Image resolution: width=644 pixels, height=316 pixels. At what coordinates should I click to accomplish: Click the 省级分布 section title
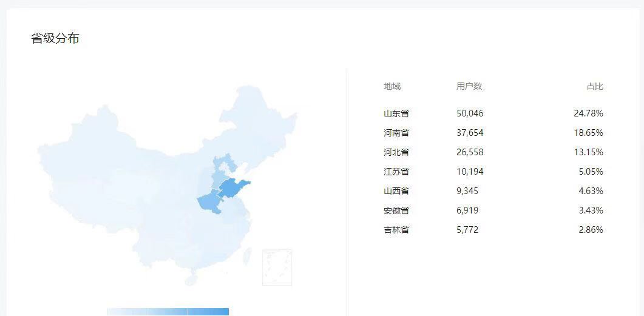pos(55,39)
